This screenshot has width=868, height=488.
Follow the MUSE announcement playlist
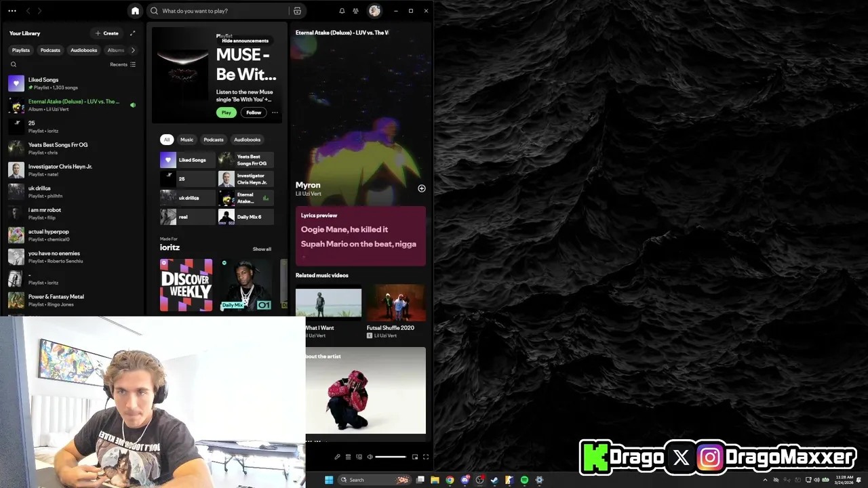click(254, 113)
